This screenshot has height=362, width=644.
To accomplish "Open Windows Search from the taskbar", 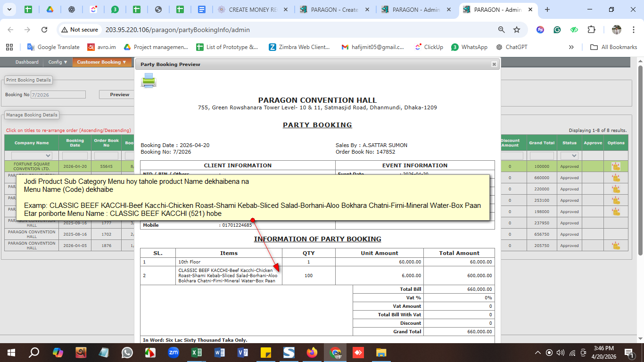I will pyautogui.click(x=34, y=353).
